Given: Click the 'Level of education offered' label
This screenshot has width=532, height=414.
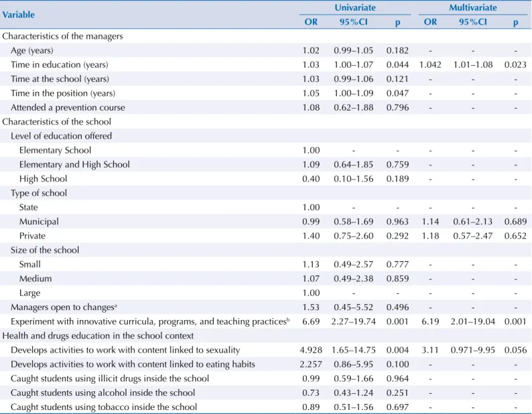Looking at the screenshot, I should (61, 136).
